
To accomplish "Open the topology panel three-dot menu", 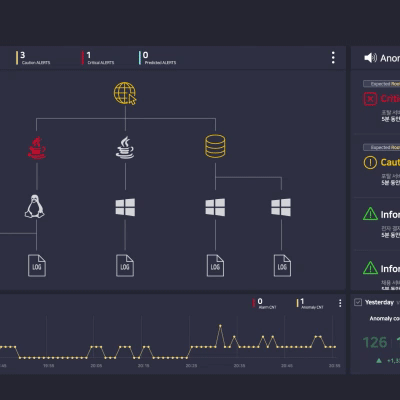I will click(333, 58).
